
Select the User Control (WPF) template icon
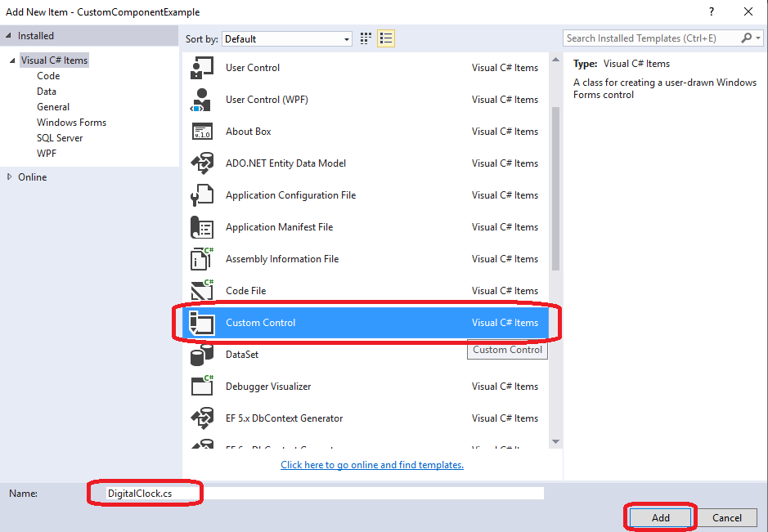202,100
